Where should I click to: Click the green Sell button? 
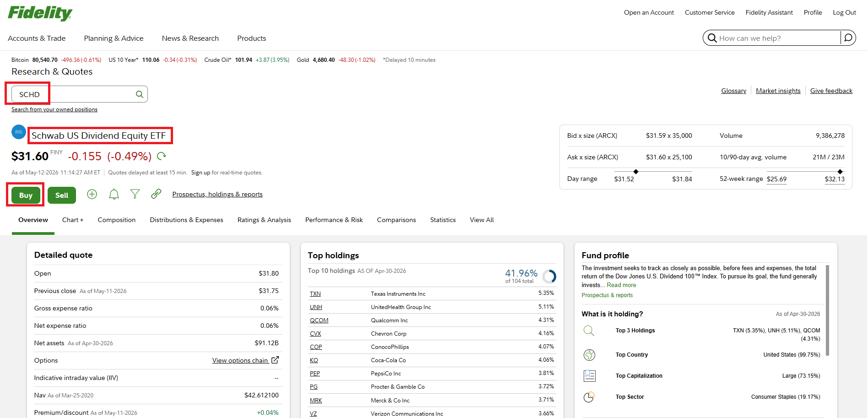pyautogui.click(x=62, y=195)
